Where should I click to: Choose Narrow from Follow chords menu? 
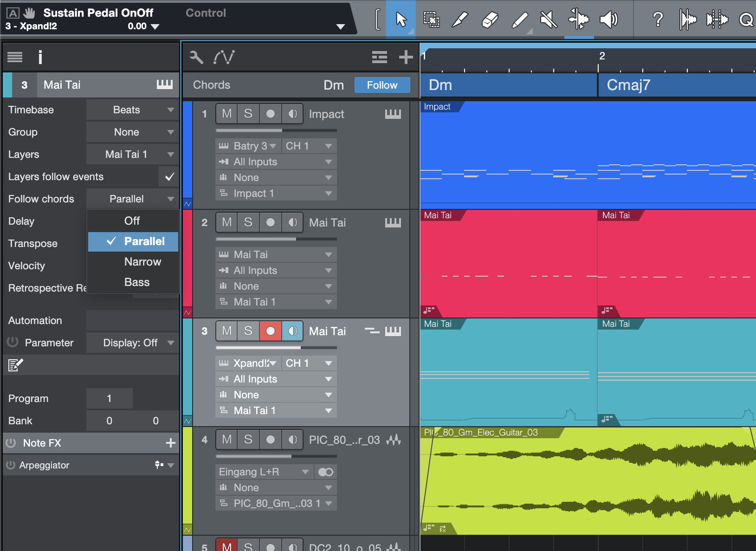point(142,262)
